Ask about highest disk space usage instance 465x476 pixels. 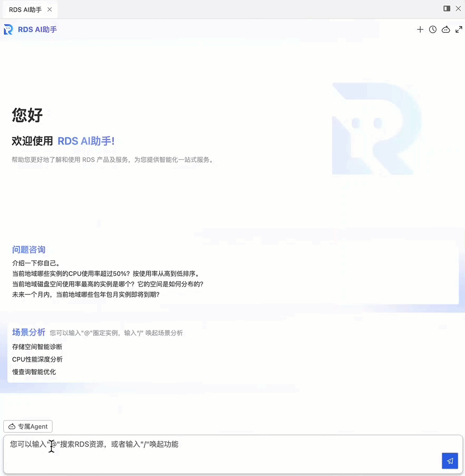tap(108, 284)
